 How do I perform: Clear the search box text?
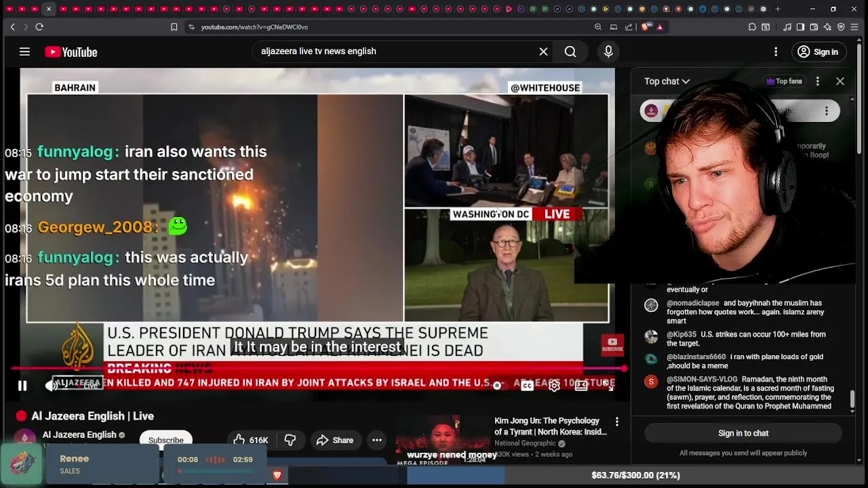coord(543,52)
